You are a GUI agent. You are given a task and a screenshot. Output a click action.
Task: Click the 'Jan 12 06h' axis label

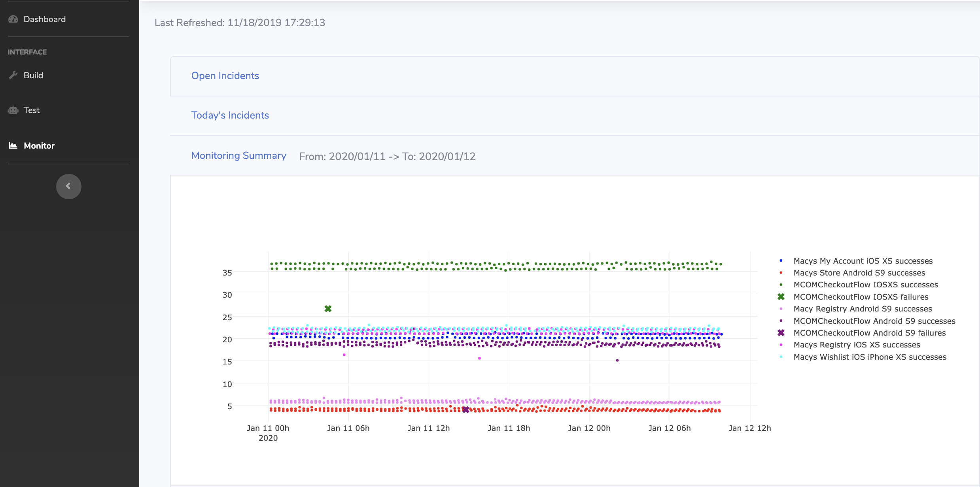(670, 428)
